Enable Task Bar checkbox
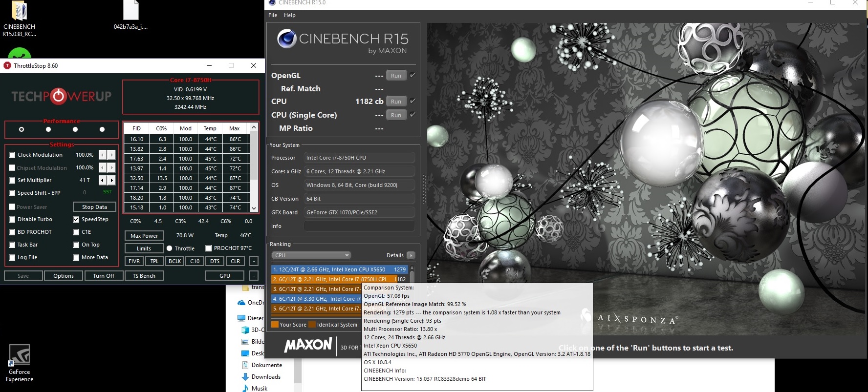Viewport: 868px width, 392px height. [x=12, y=245]
